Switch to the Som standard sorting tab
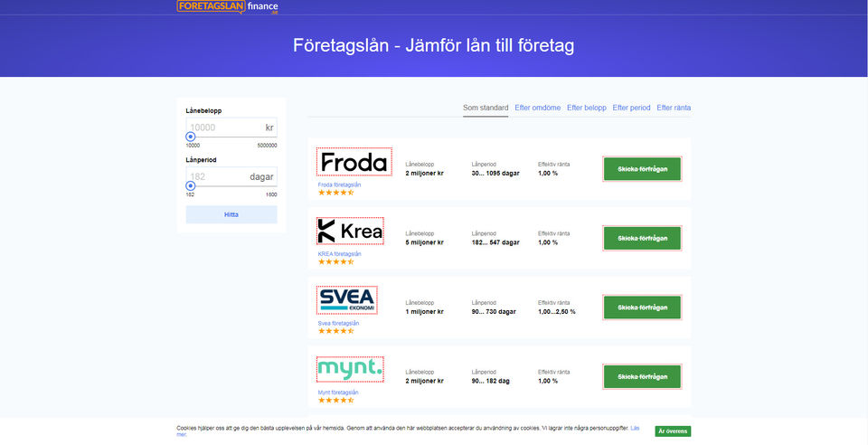This screenshot has height=445, width=868. (x=486, y=108)
